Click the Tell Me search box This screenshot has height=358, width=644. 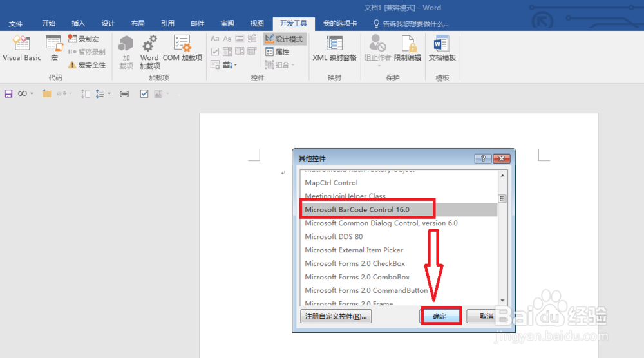[411, 24]
